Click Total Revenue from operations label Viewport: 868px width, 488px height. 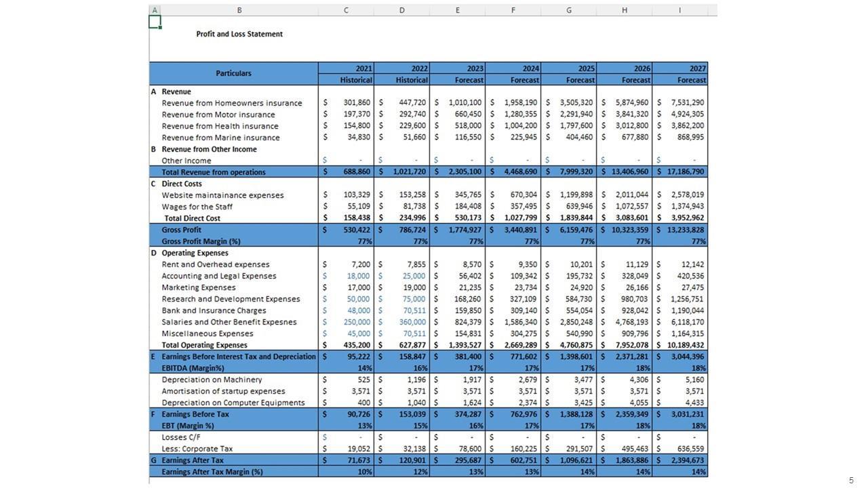(x=214, y=172)
